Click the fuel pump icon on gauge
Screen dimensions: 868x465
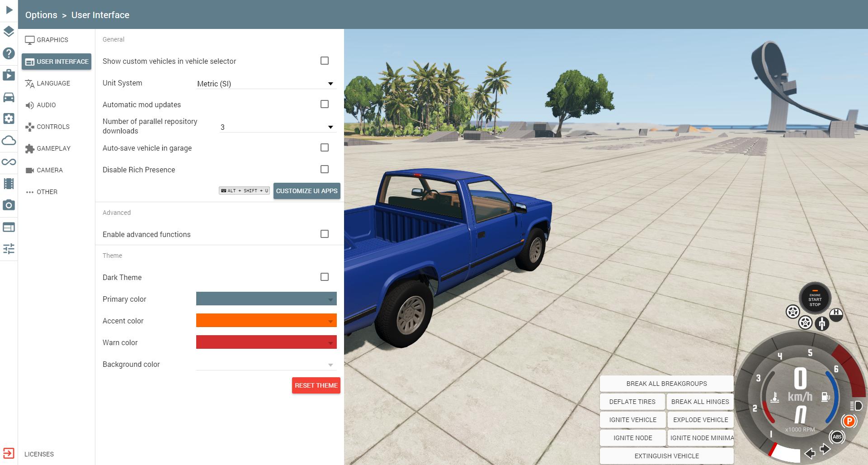coord(826,397)
